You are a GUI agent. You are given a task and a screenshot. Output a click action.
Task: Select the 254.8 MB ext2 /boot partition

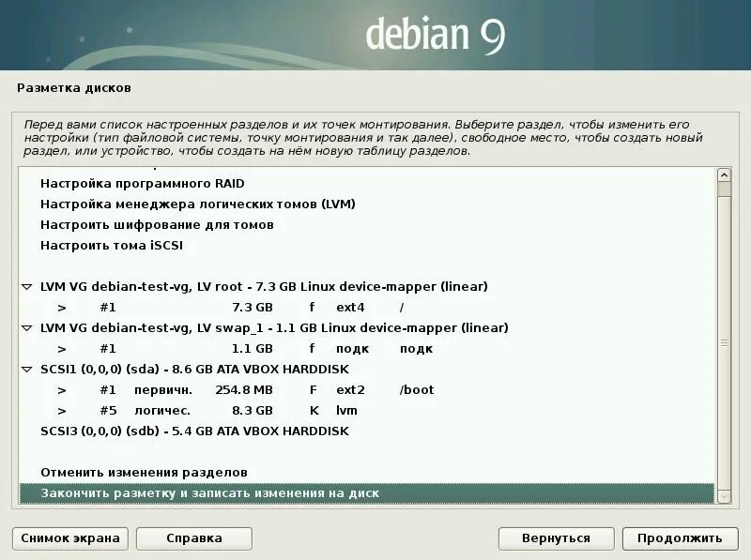367,389
